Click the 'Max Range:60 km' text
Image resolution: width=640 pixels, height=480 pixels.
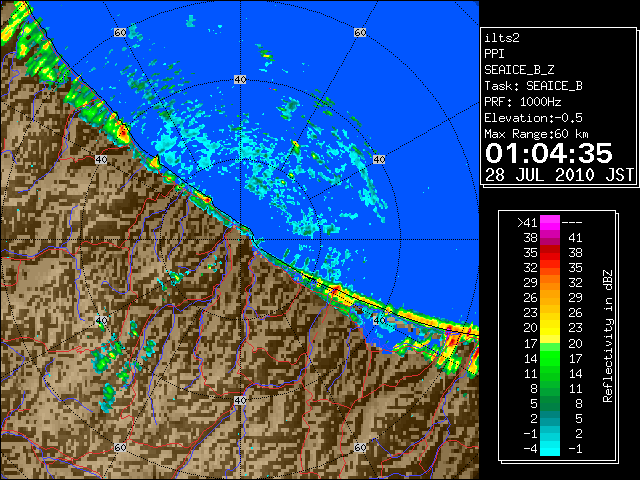click(536, 134)
